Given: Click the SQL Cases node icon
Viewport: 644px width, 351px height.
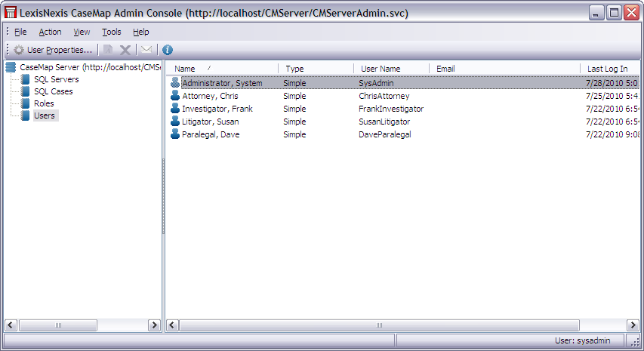Looking at the screenshot, I should point(25,91).
